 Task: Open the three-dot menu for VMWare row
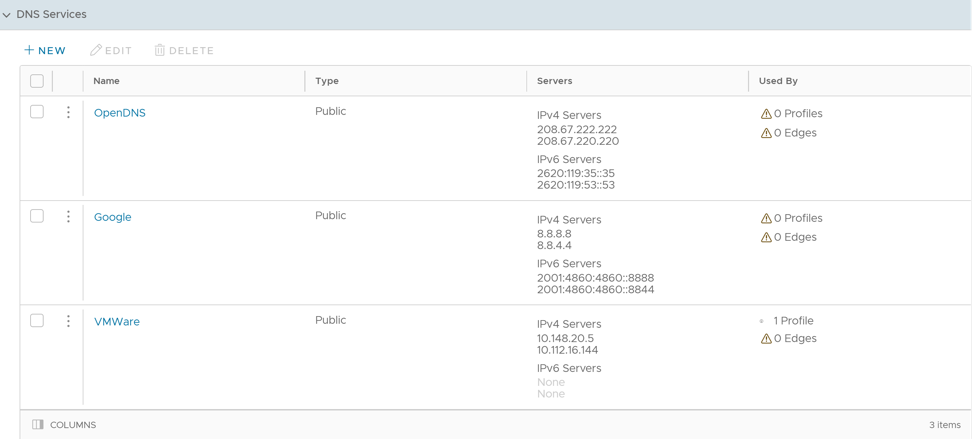(68, 321)
